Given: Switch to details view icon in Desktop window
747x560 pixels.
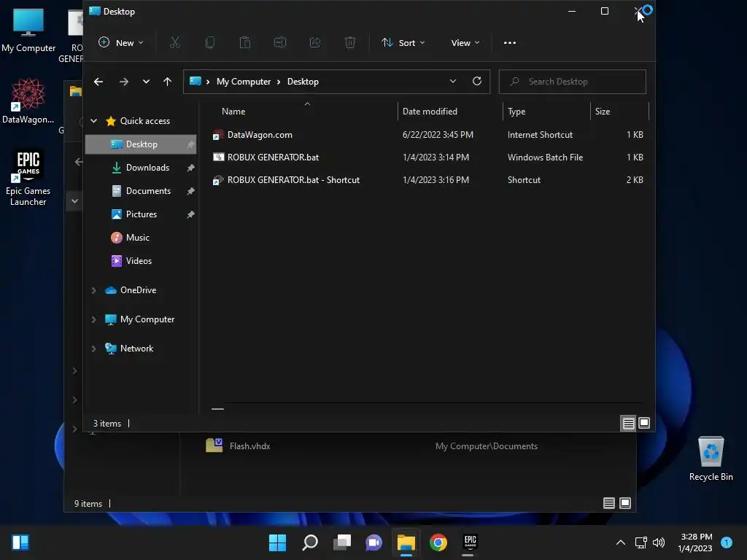Looking at the screenshot, I should [628, 424].
